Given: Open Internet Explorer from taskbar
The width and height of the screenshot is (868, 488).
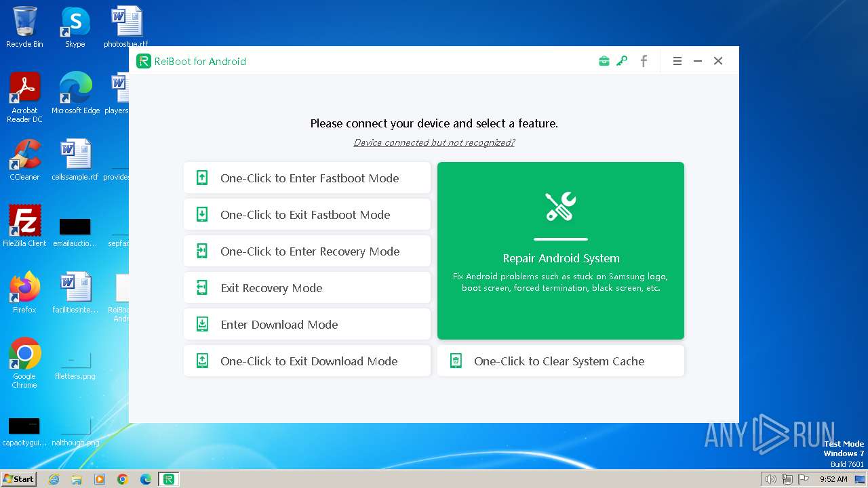Looking at the screenshot, I should (54, 479).
